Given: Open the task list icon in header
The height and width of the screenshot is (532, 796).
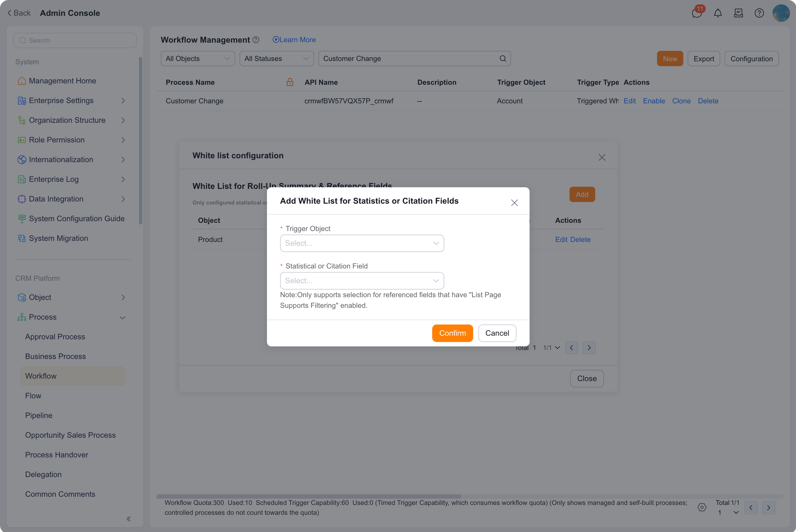Looking at the screenshot, I should tap(738, 13).
